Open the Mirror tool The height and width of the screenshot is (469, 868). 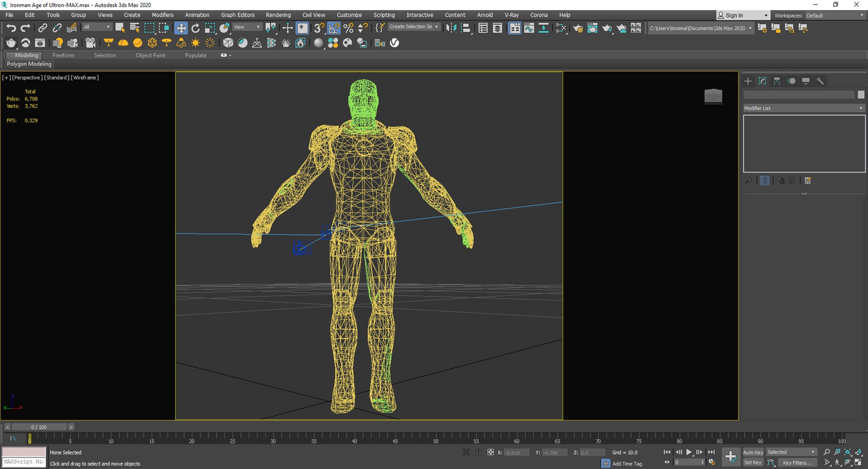[451, 28]
